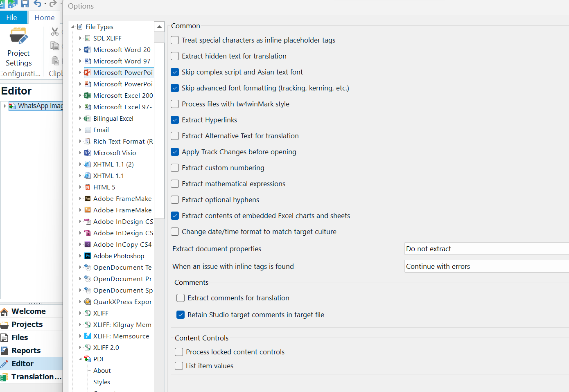Enable Treat special characters as inline placeholder tags
569x392 pixels.
click(x=175, y=40)
